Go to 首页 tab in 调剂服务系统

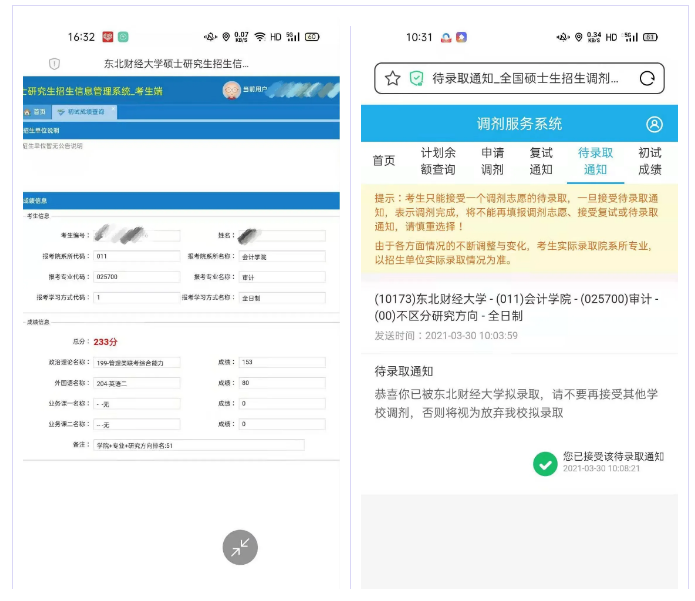[384, 161]
